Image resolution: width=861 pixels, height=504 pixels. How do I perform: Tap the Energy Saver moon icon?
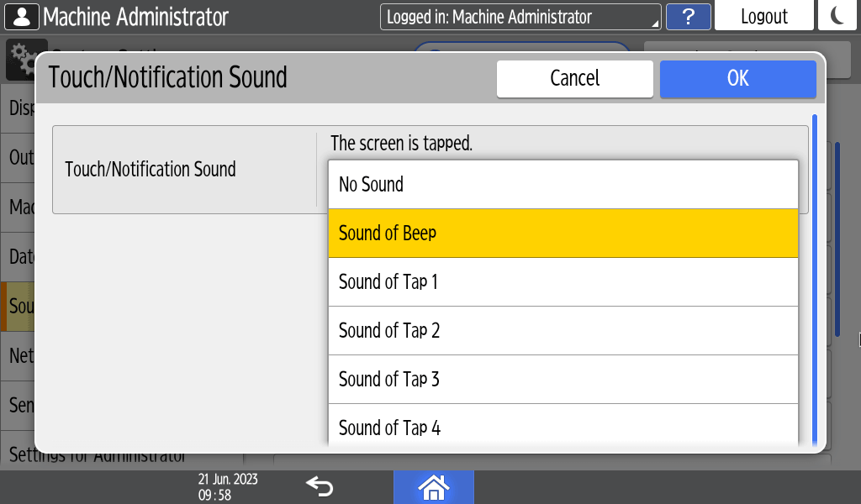coord(837,17)
